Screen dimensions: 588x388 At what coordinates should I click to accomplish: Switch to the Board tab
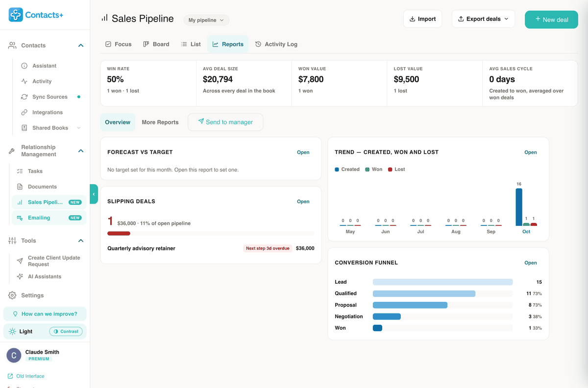click(x=156, y=44)
